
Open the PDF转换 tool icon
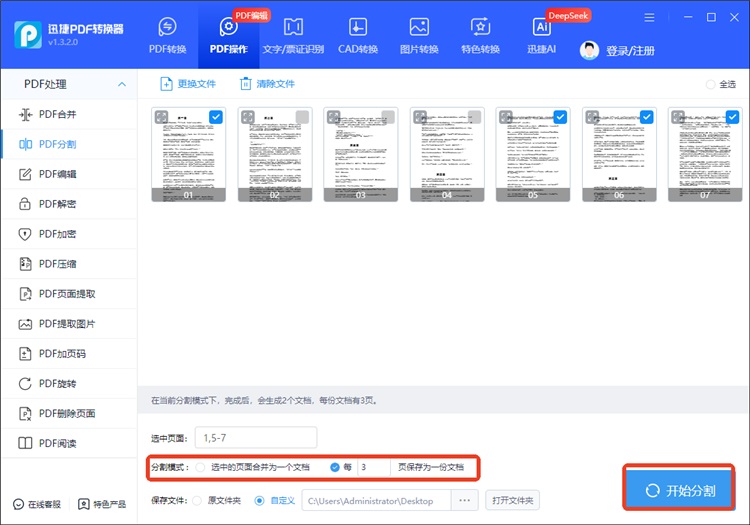point(167,28)
